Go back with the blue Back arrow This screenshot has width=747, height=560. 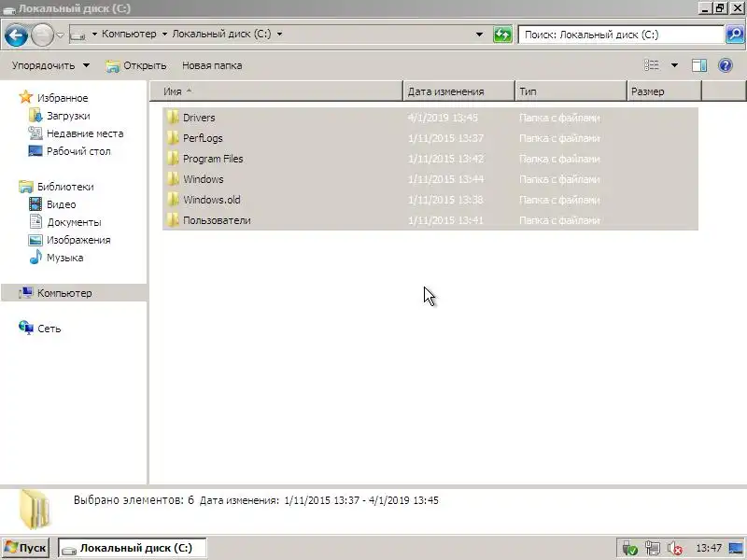pos(16,35)
